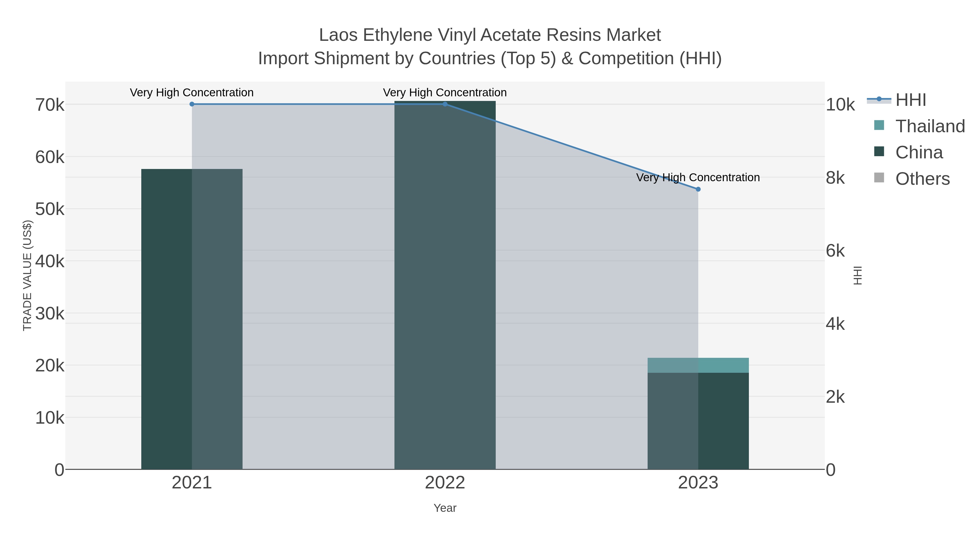Click the China dark green legend swatch
The height and width of the screenshot is (551, 980).
[x=879, y=151]
